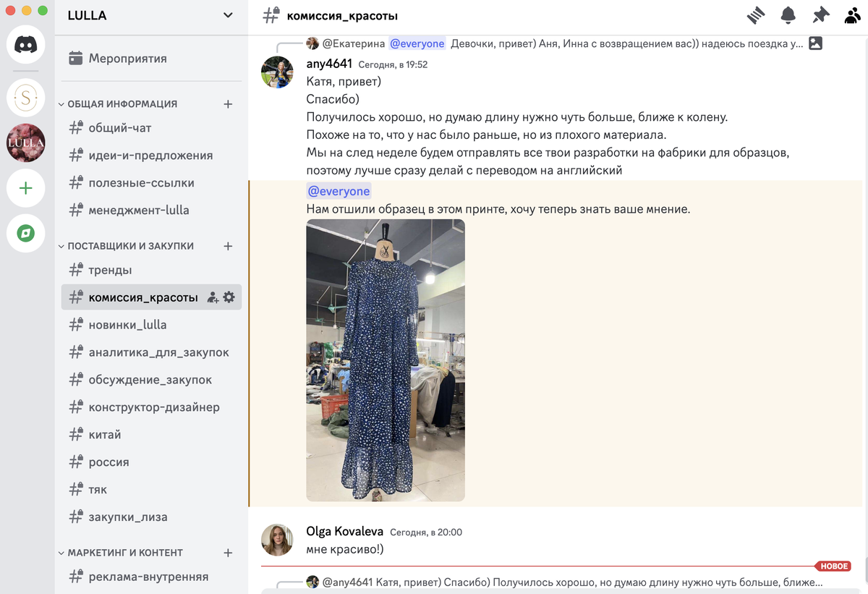Viewport: 868px width, 594px height.
Task: Open the конструктор-дизайнер channel
Action: (x=151, y=407)
